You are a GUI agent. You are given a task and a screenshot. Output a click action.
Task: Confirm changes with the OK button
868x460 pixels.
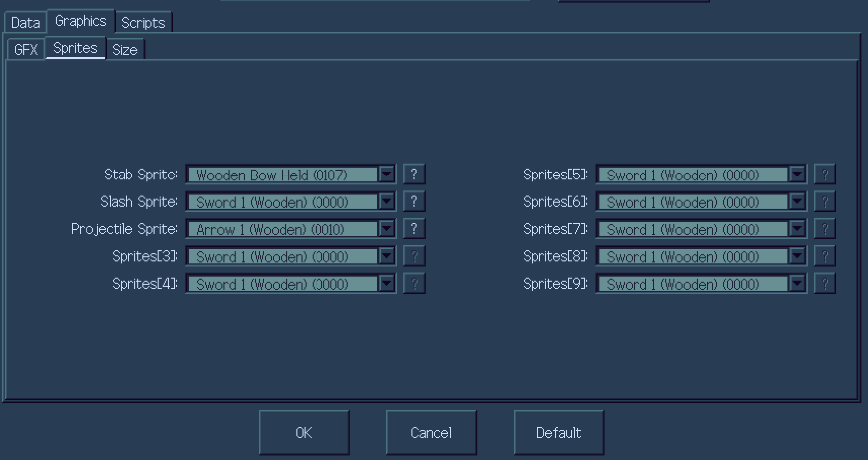tap(304, 433)
